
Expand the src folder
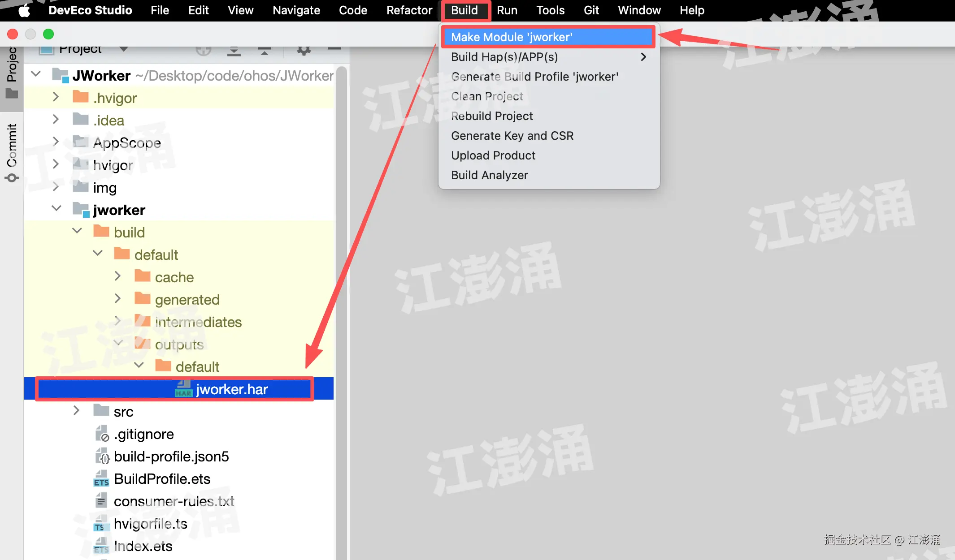click(76, 411)
